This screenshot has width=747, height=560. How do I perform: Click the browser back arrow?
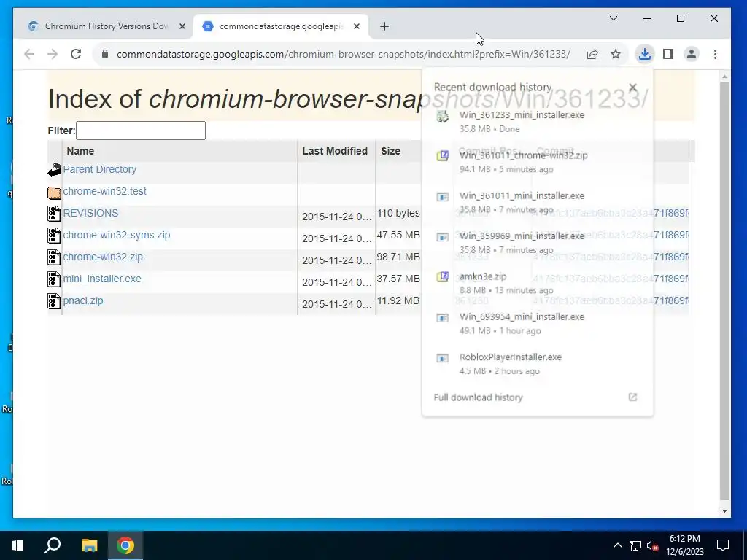pos(29,54)
